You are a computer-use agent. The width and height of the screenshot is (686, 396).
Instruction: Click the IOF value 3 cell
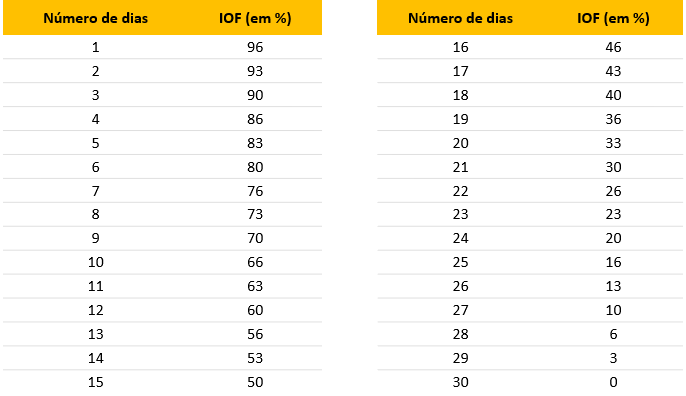point(613,358)
